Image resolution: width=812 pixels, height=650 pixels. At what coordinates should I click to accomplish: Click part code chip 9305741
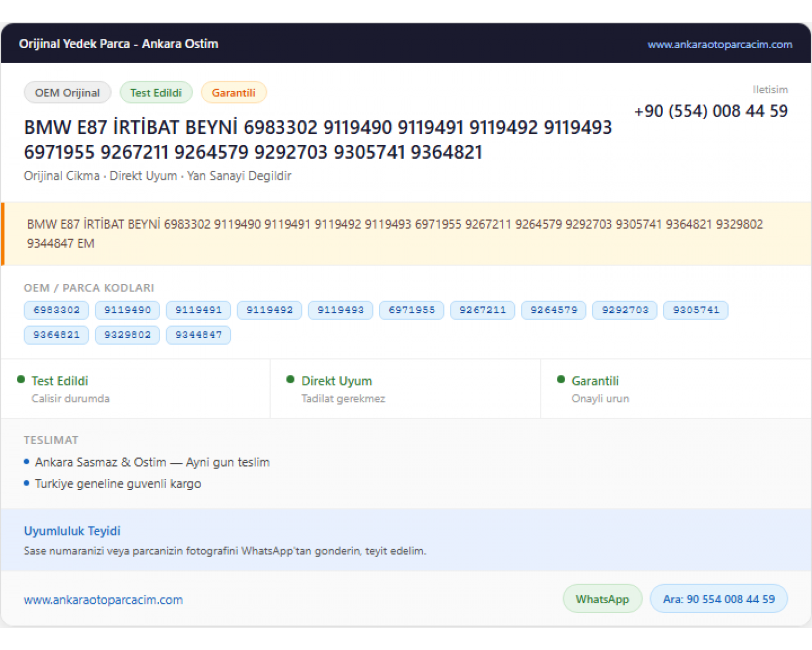click(696, 310)
